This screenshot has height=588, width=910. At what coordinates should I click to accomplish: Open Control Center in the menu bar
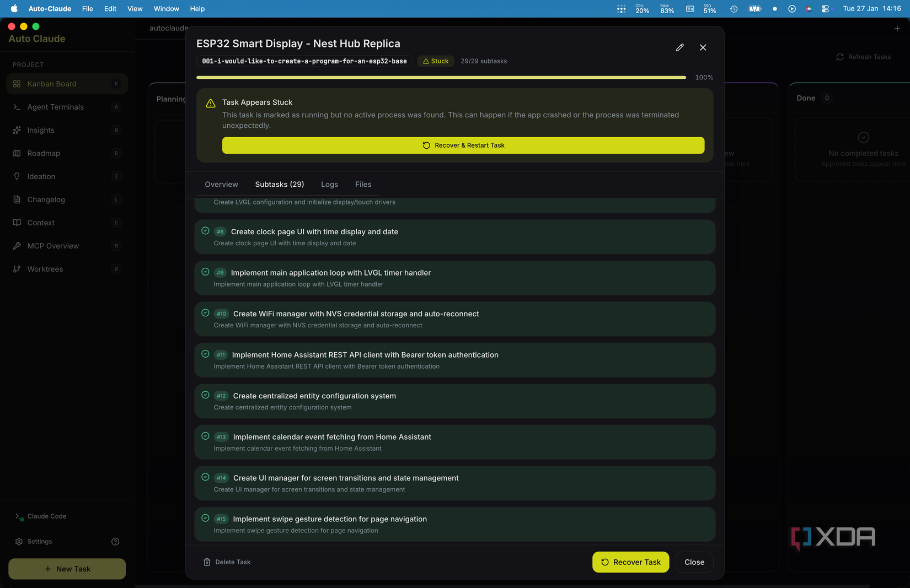[825, 9]
